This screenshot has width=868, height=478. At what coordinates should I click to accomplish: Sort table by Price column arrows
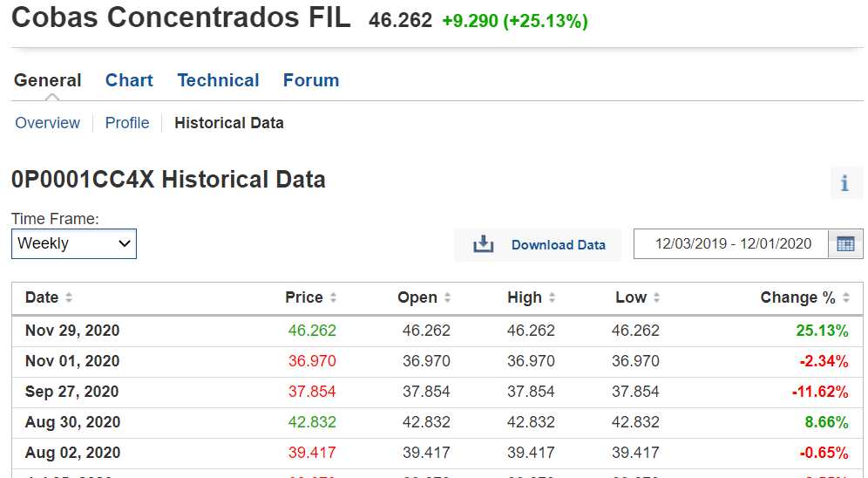(333, 298)
